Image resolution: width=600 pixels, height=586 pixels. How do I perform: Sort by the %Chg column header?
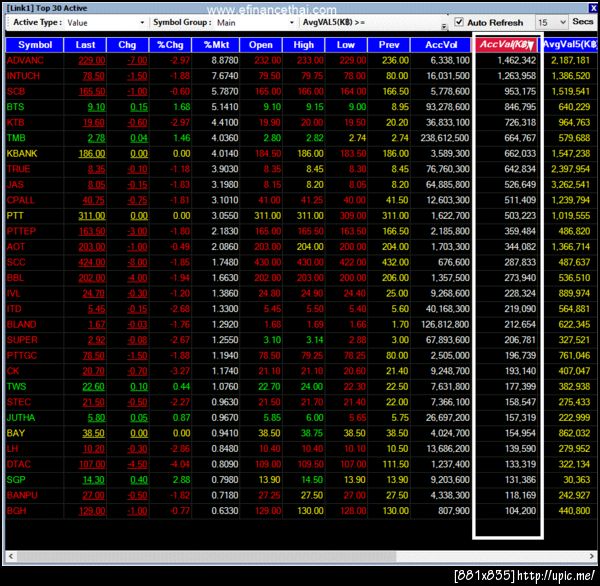point(170,45)
